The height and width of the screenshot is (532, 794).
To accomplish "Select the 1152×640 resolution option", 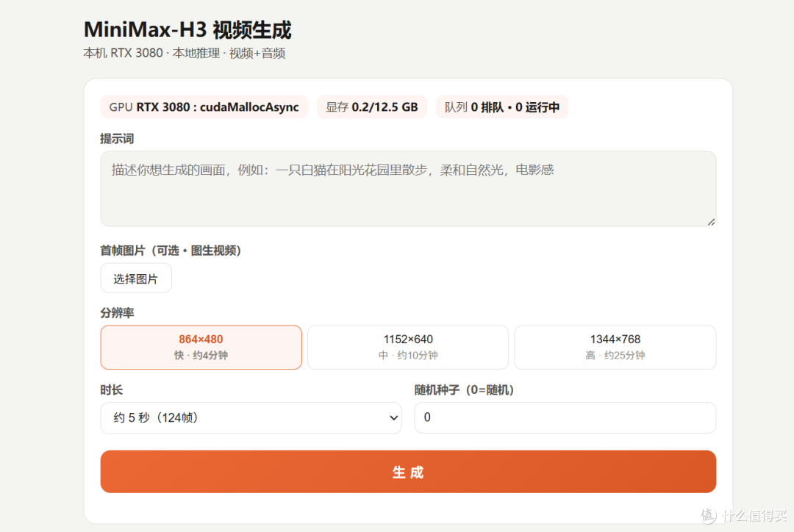I will tap(408, 348).
